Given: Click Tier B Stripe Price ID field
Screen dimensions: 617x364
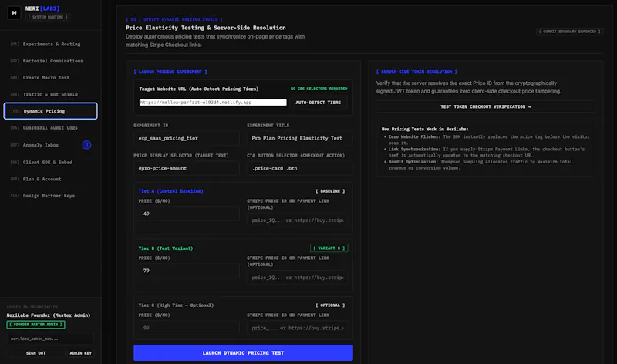Looking at the screenshot, I should [298, 278].
